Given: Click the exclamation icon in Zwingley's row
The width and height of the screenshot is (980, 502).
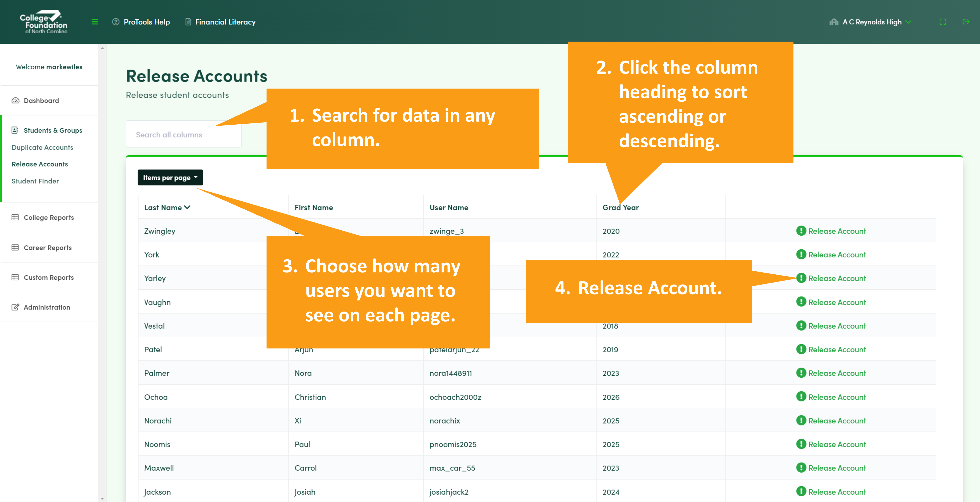Looking at the screenshot, I should tap(801, 231).
